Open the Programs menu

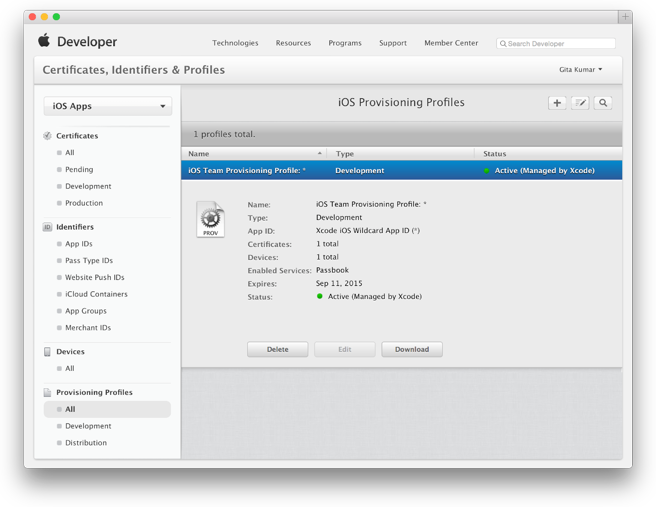(x=345, y=43)
